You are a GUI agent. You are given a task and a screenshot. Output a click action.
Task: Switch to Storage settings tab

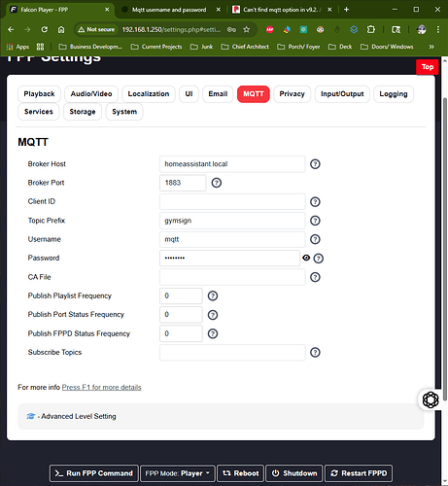(83, 112)
